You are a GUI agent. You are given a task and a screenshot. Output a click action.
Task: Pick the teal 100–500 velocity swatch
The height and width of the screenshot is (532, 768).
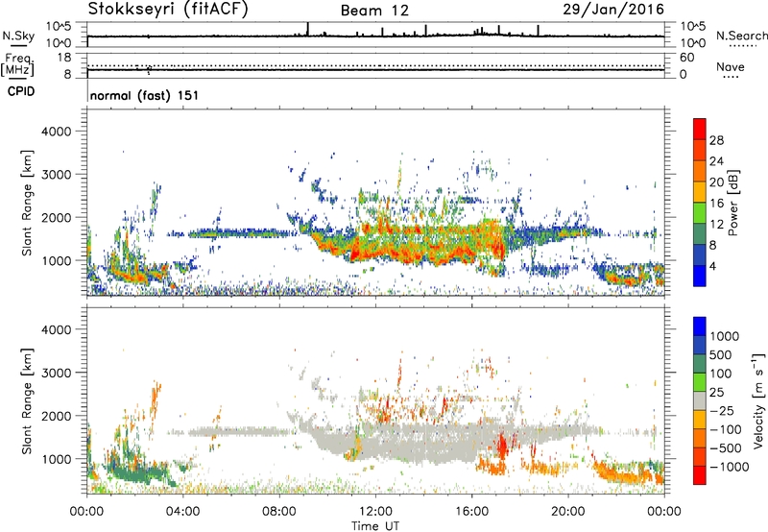pos(700,364)
